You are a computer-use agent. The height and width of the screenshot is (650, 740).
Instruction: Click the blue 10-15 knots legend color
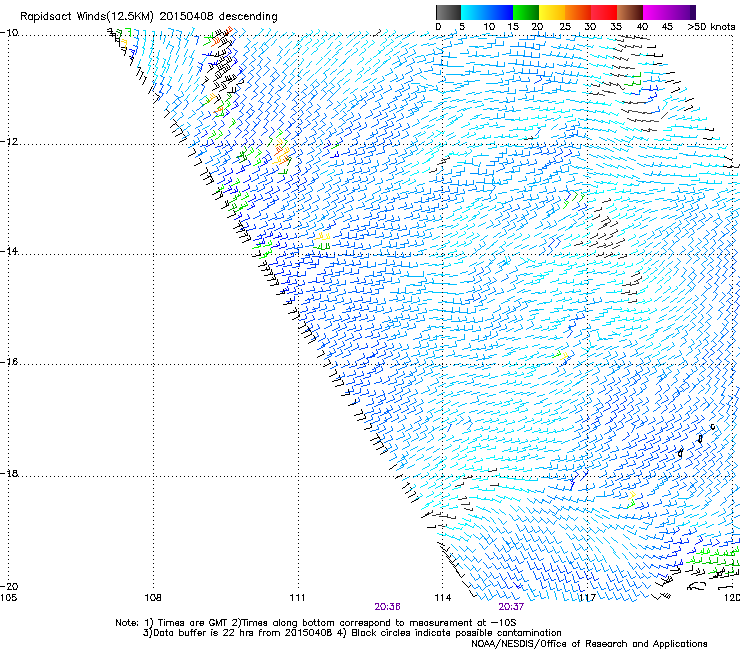click(x=500, y=12)
